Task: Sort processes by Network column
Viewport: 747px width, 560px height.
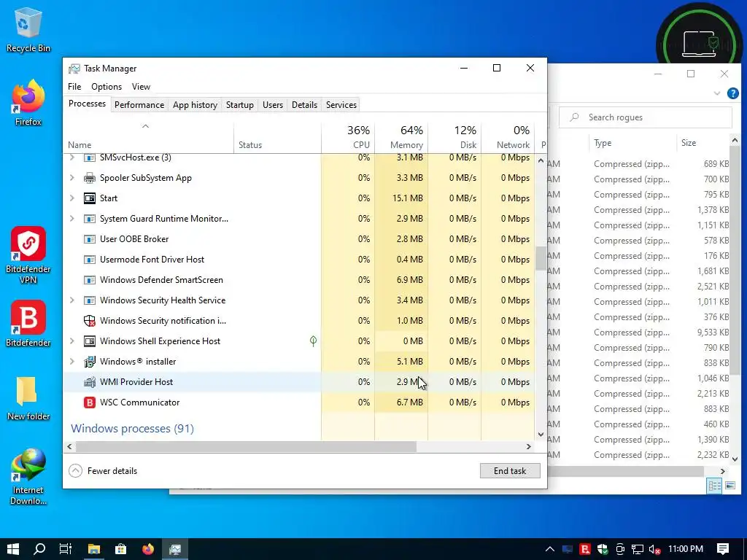Action: (508, 137)
